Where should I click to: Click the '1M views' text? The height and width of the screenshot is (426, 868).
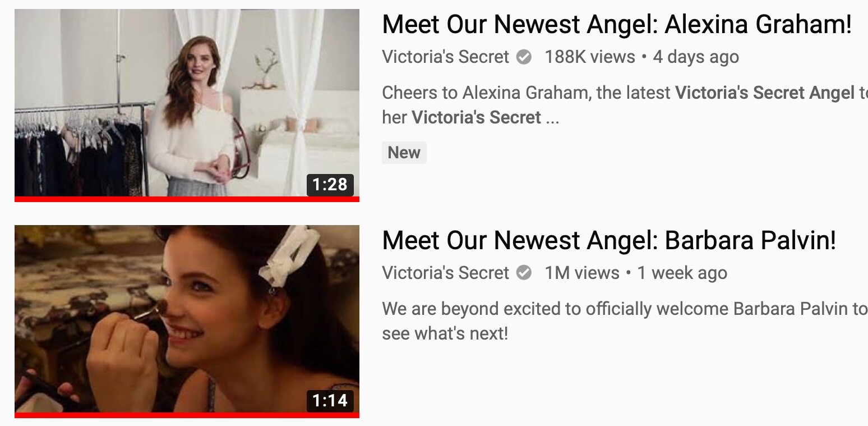pyautogui.click(x=582, y=273)
